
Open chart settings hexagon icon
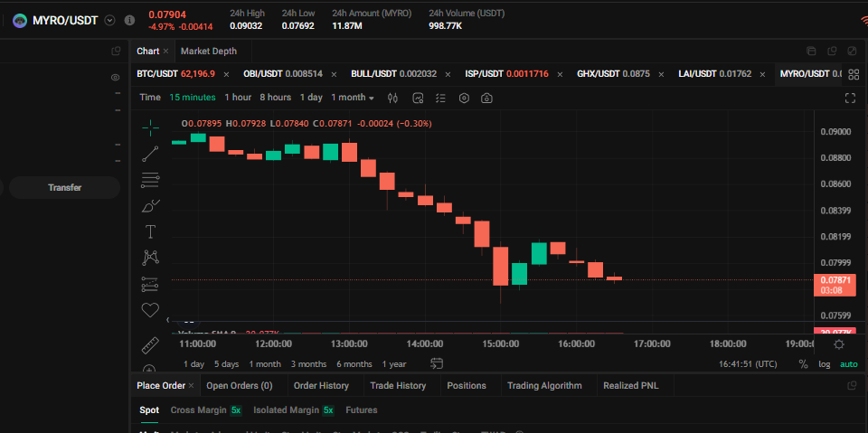click(x=464, y=98)
